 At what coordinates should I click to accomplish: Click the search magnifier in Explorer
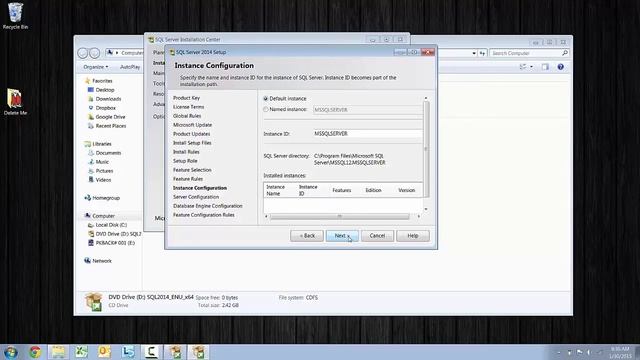[x=565, y=53]
